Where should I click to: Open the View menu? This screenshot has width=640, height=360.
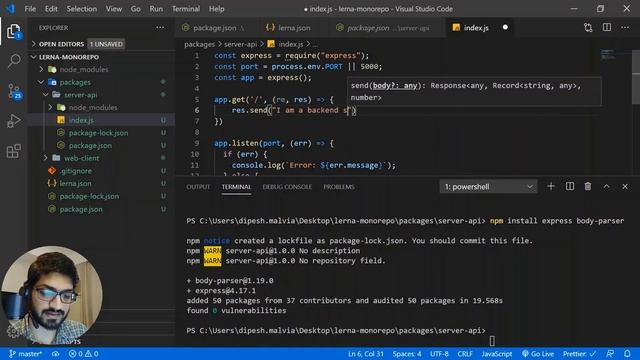113,9
